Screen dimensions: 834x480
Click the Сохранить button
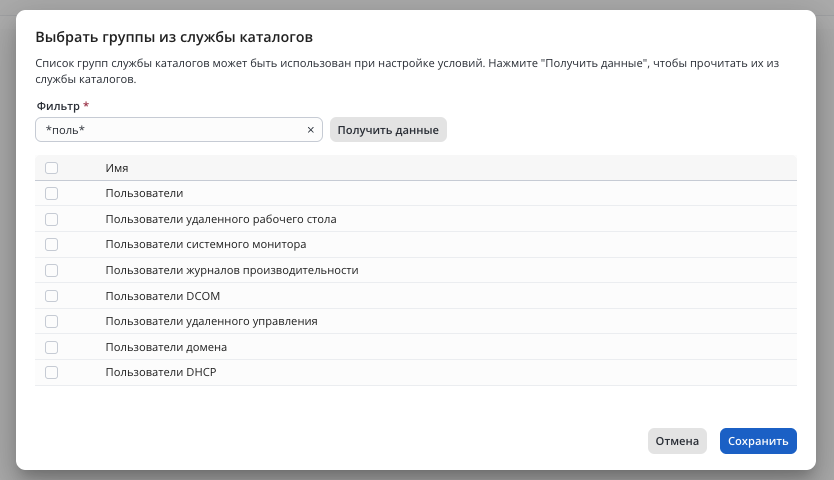[758, 441]
